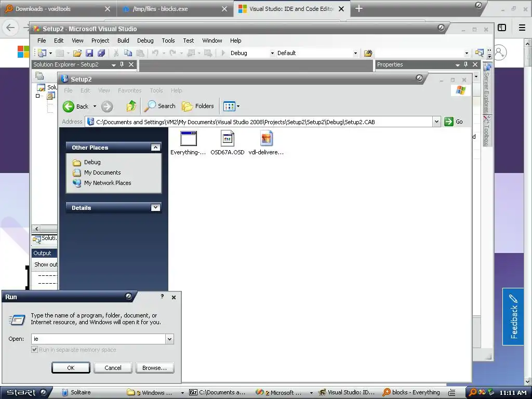Open the Debug configuration dropdown

click(272, 54)
